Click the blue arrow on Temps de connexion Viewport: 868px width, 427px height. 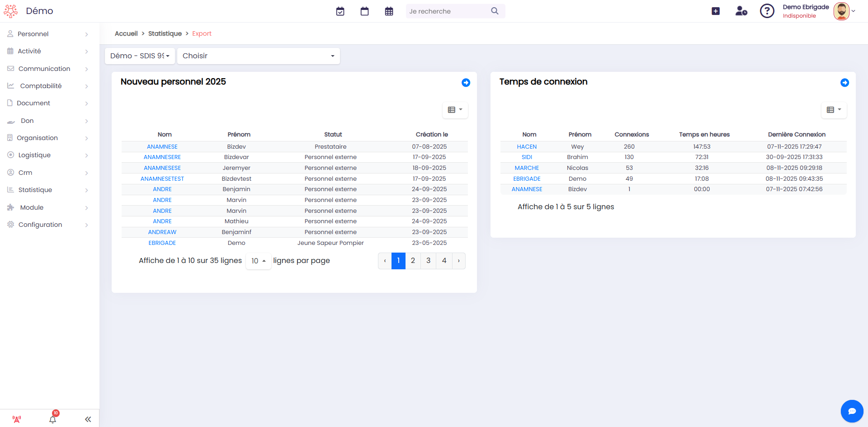tap(844, 83)
